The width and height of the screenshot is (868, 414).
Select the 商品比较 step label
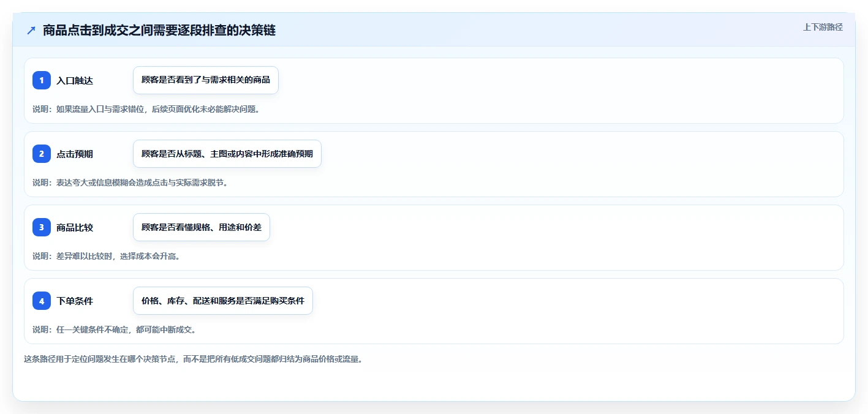tap(75, 227)
